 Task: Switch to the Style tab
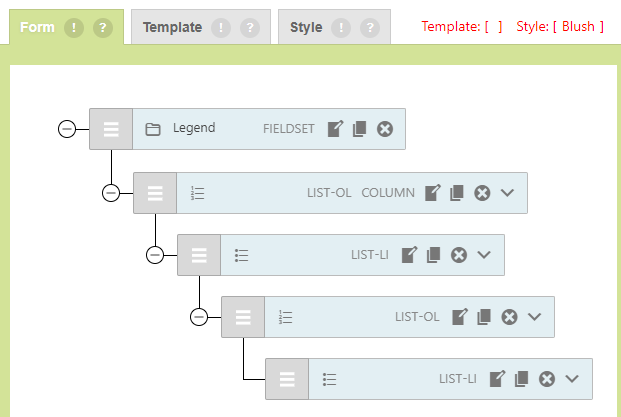tap(306, 28)
